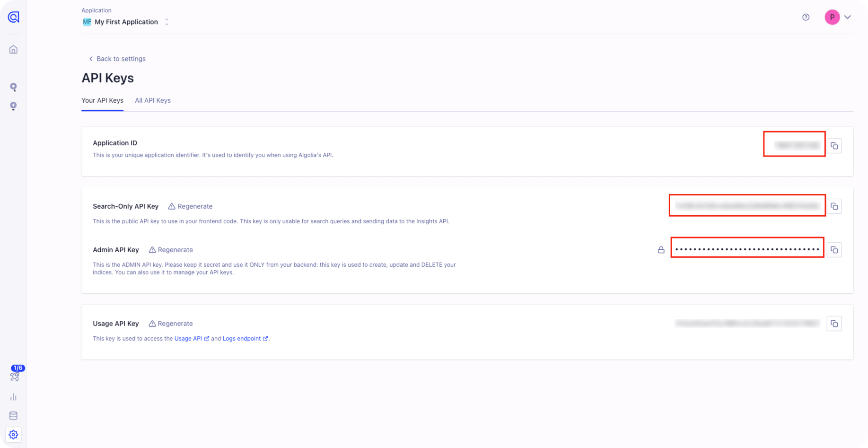Switch to the All API Keys tab

[153, 100]
